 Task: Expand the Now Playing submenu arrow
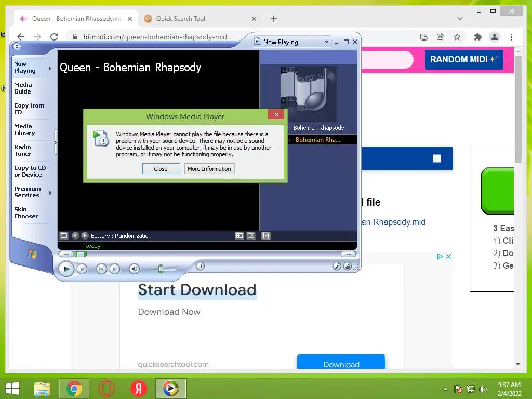tap(50, 68)
